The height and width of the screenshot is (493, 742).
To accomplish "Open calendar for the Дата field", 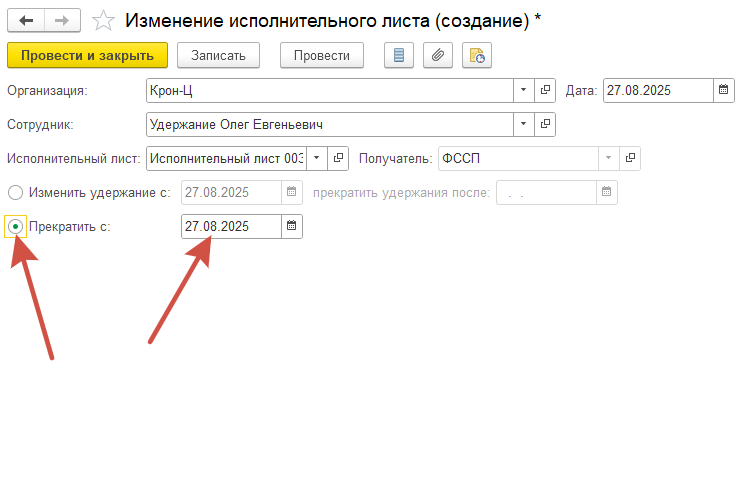I will [x=722, y=90].
